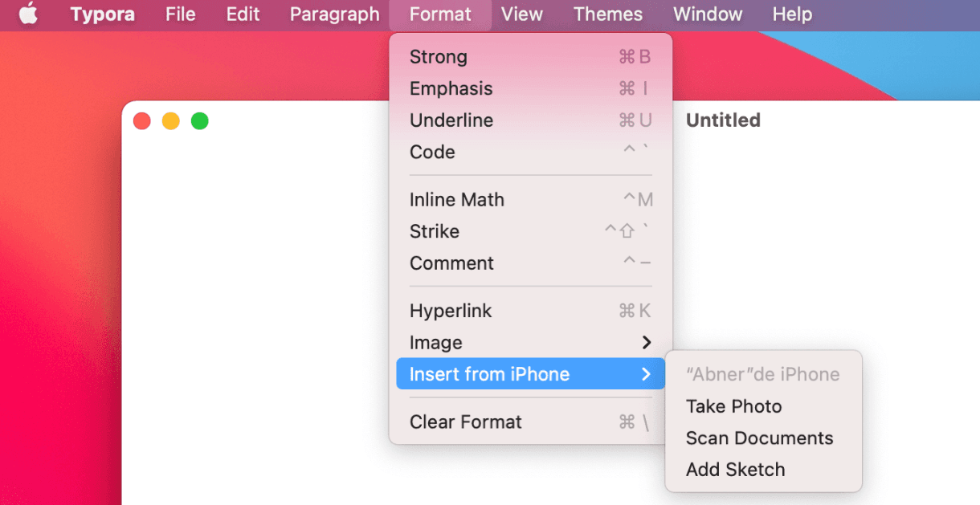980x505 pixels.
Task: Open the Apple menu icon
Action: pyautogui.click(x=28, y=14)
